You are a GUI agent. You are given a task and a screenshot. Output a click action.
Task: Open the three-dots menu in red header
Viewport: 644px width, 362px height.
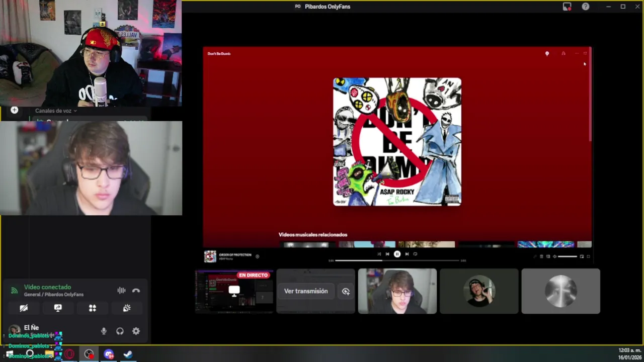pyautogui.click(x=576, y=53)
